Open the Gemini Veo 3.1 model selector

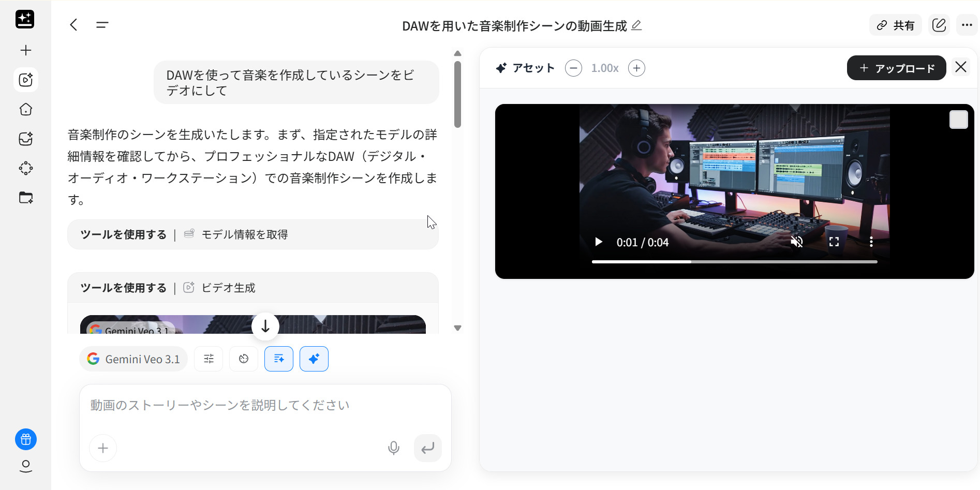tap(133, 359)
